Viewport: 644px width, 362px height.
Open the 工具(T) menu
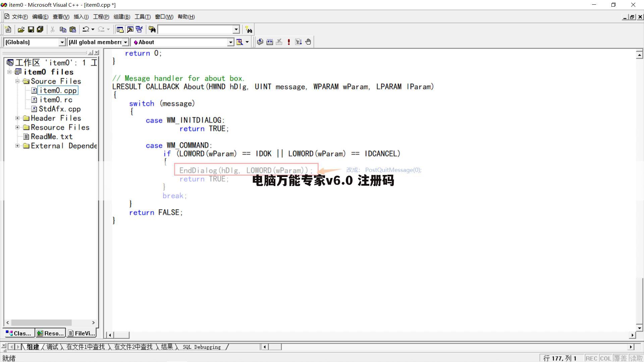point(142,17)
